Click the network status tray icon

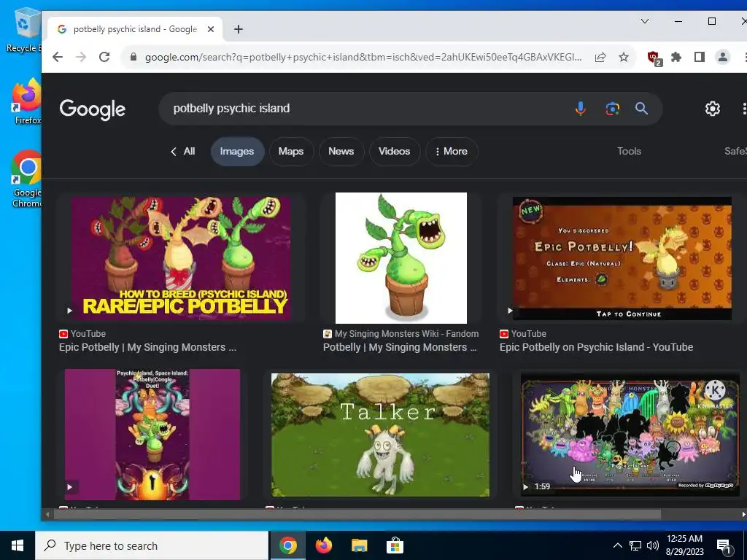point(635,545)
